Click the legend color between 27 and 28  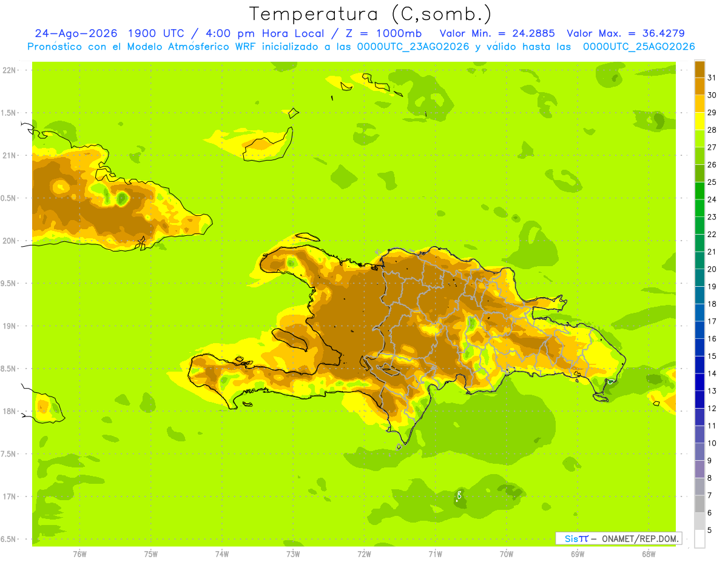tap(699, 139)
